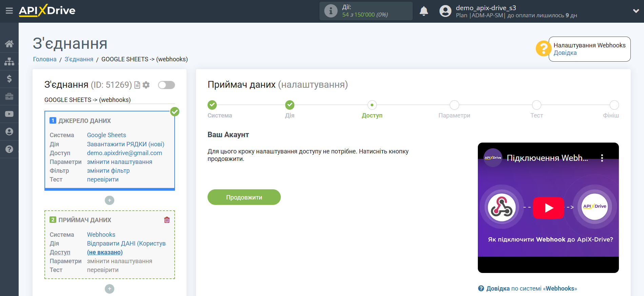644x296 pixels.
Task: Click the connection notes document icon
Action: click(x=137, y=85)
